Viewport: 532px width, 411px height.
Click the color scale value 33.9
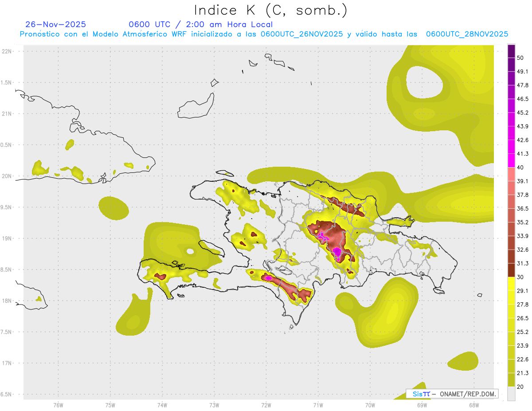523,236
